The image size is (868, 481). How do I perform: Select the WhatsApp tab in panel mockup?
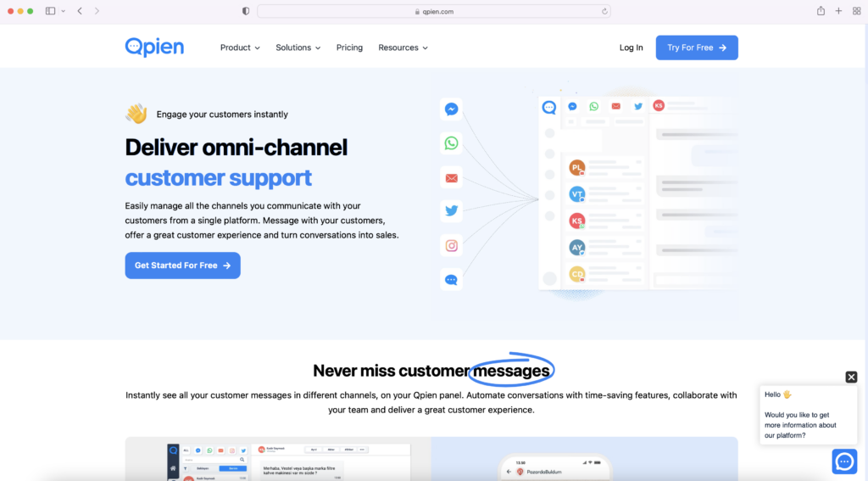tap(594, 106)
